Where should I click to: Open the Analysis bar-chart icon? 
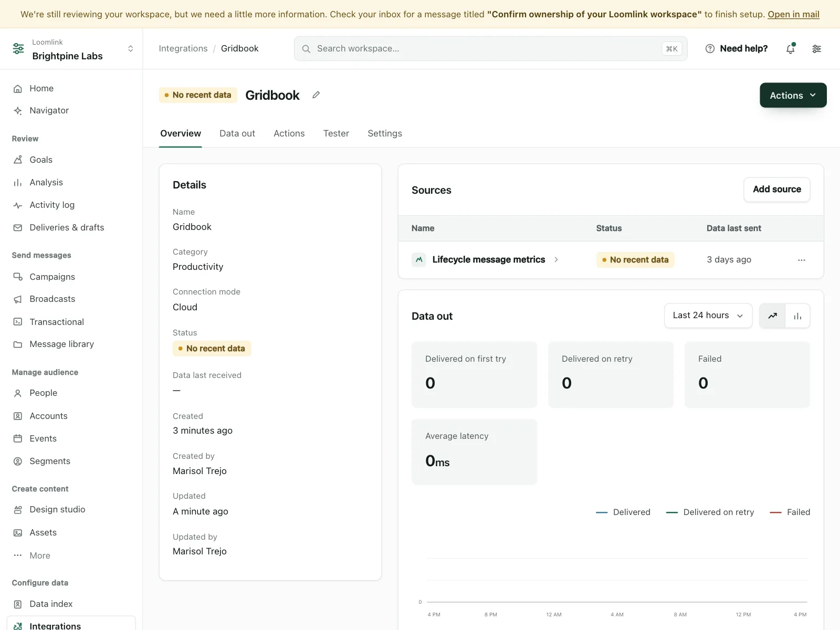click(18, 183)
